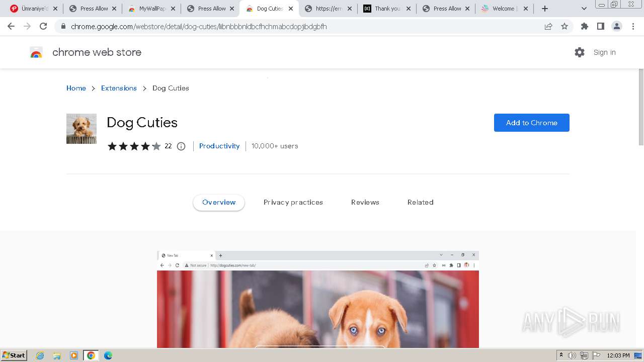Launch Microsoft Edge from taskbar
The height and width of the screenshot is (362, 644).
coord(108,355)
